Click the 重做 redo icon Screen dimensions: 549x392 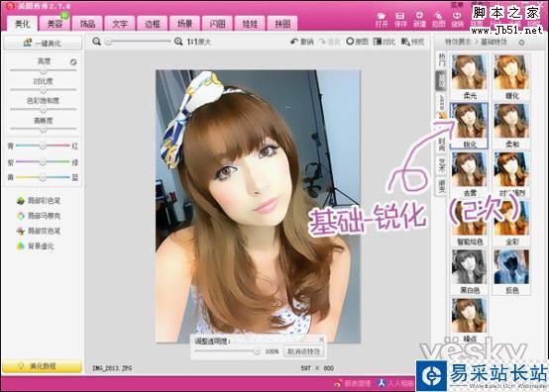[329, 42]
